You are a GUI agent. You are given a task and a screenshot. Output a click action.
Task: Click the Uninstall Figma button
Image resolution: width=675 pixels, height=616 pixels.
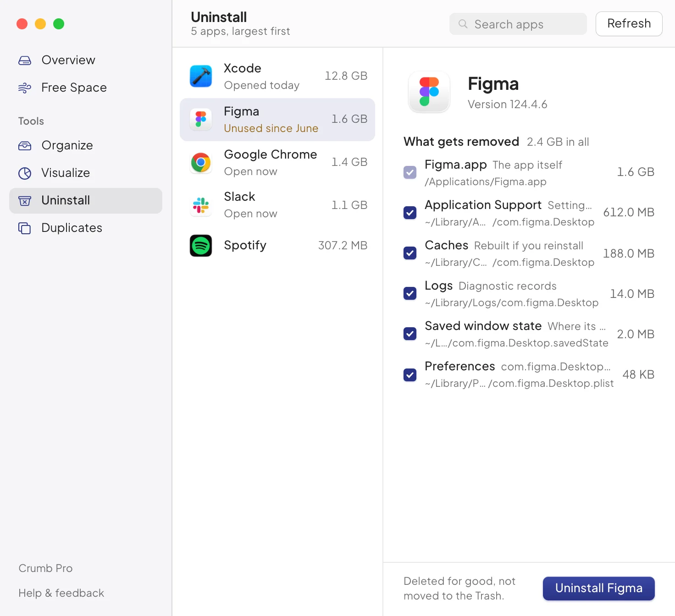tap(599, 588)
